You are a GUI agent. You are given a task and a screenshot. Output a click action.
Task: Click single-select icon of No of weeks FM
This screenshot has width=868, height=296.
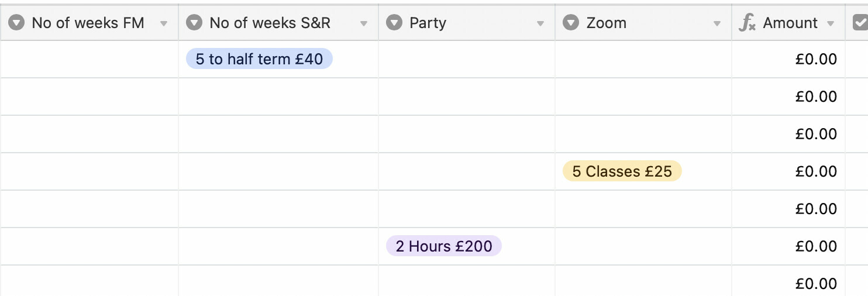click(16, 23)
